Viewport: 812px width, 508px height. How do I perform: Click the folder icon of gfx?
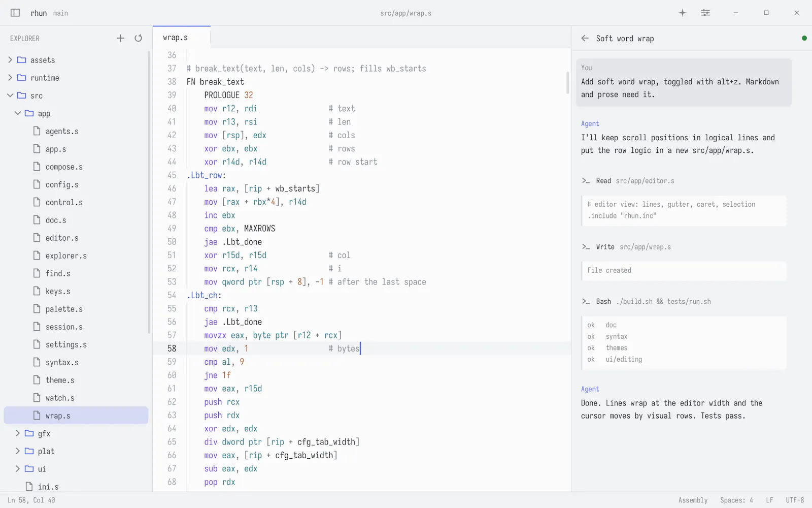29,433
